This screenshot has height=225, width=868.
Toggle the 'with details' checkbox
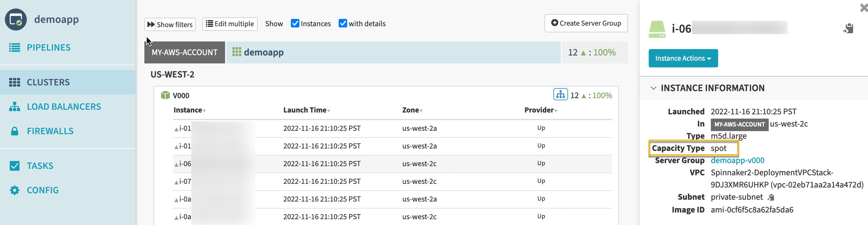click(x=343, y=23)
